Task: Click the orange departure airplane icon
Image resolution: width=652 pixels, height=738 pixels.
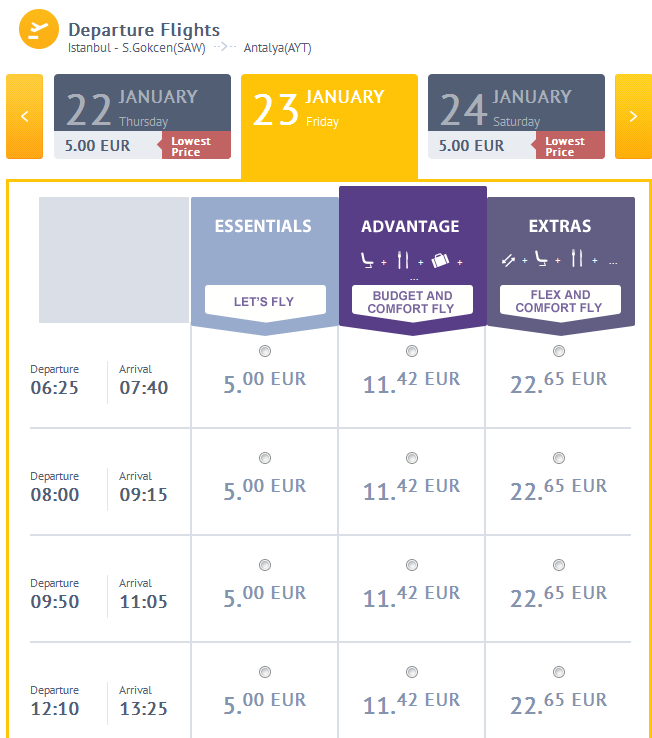Action: 39,29
